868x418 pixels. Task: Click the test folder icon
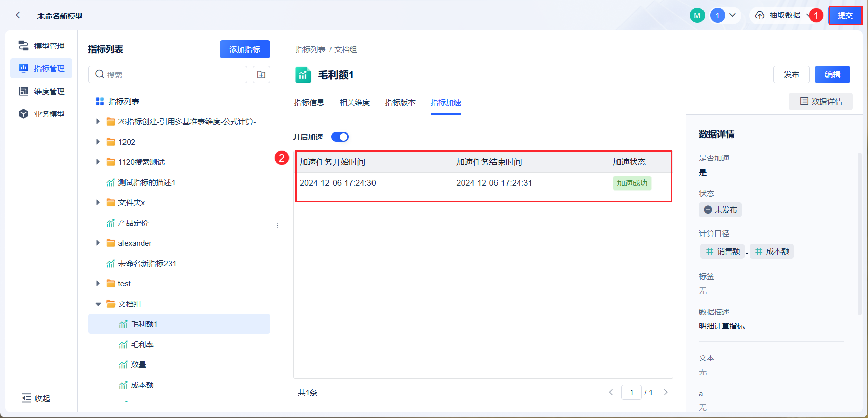pyautogui.click(x=111, y=283)
